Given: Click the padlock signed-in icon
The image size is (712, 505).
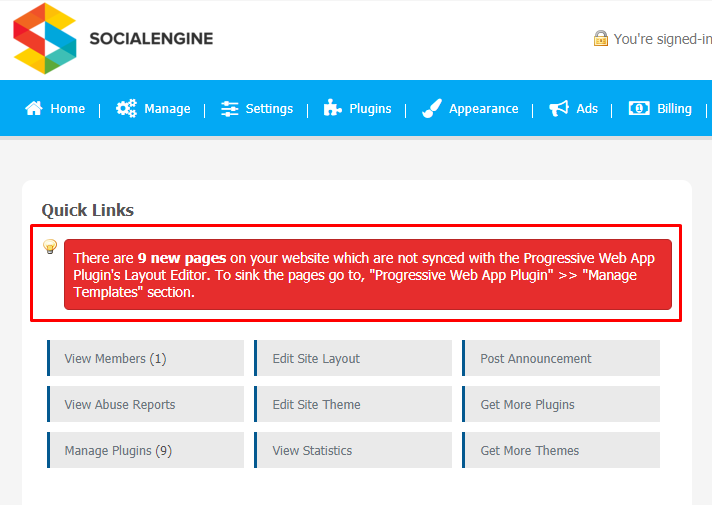Looking at the screenshot, I should point(601,39).
